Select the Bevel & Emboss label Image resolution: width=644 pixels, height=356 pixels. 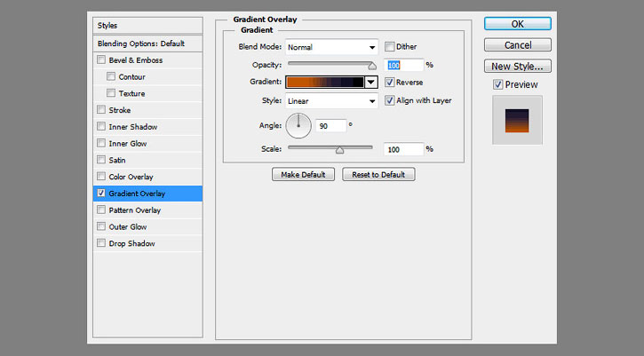tap(136, 60)
